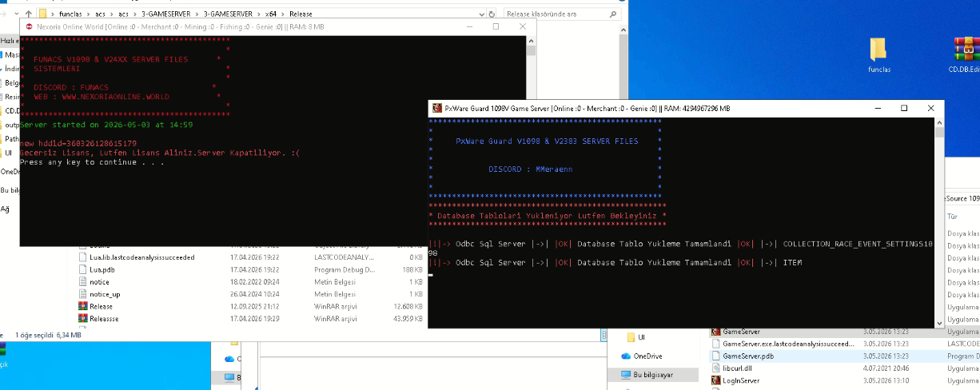Screen dimensions: 980x390
Task: Click the Up arrow in Explorer address bar
Action: (x=30, y=14)
